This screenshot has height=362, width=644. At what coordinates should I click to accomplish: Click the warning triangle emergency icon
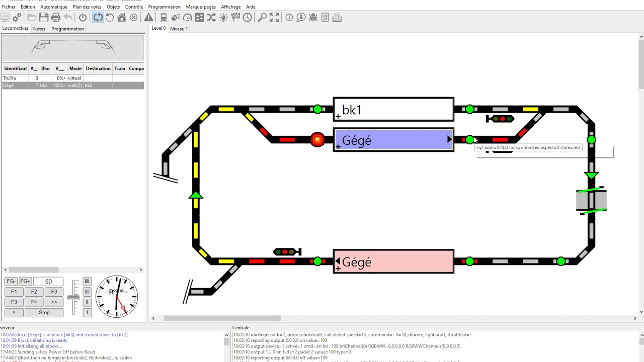[x=148, y=18]
